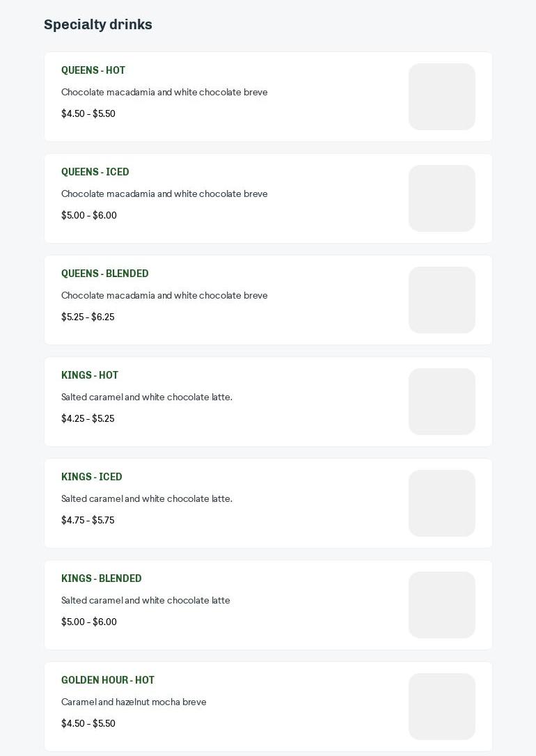The image size is (536, 756).
Task: Click the Queens - Blended thumbnail image
Action: click(x=442, y=300)
